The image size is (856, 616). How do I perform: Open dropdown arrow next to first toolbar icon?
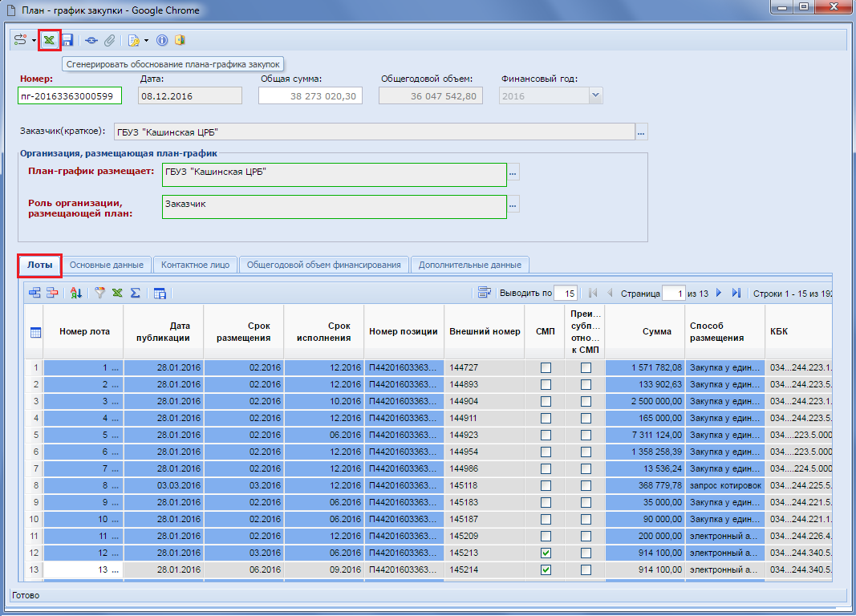click(x=34, y=40)
